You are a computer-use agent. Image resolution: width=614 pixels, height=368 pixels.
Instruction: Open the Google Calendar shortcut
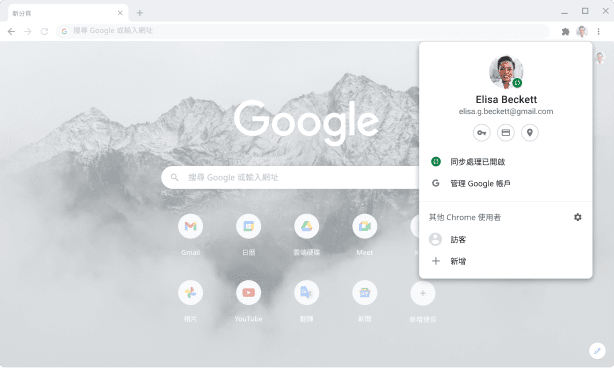point(249,226)
